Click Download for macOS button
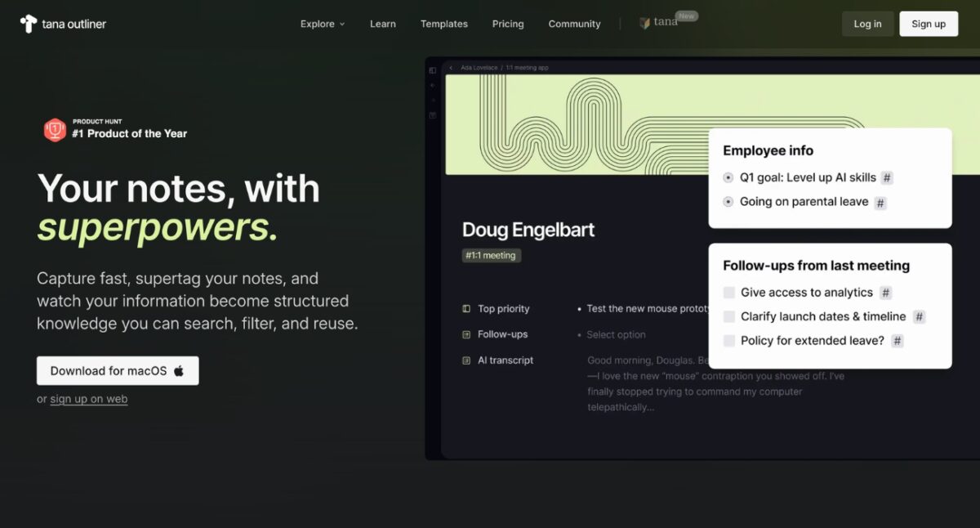The height and width of the screenshot is (528, 980). point(118,370)
